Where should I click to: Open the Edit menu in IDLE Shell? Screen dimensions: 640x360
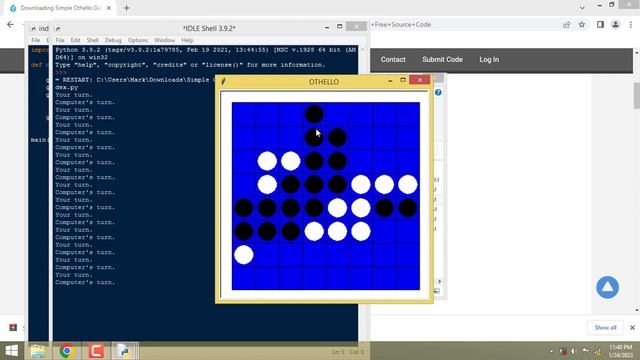click(x=75, y=40)
